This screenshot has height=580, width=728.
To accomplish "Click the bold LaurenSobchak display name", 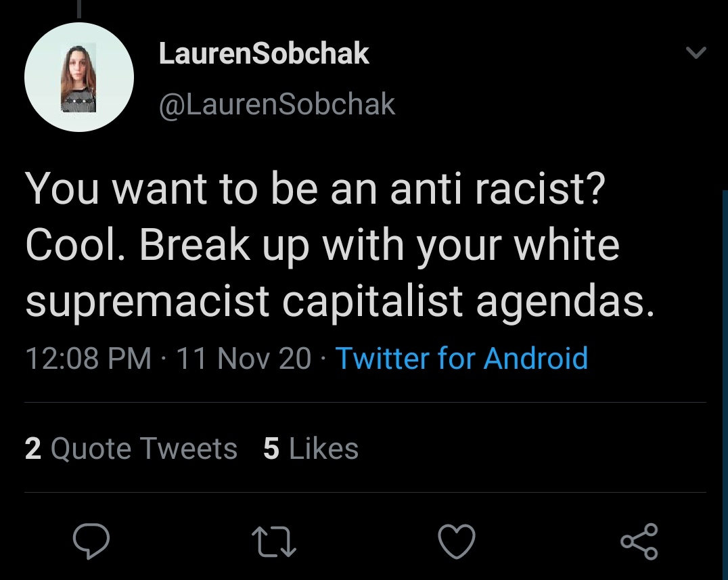I will (x=264, y=54).
